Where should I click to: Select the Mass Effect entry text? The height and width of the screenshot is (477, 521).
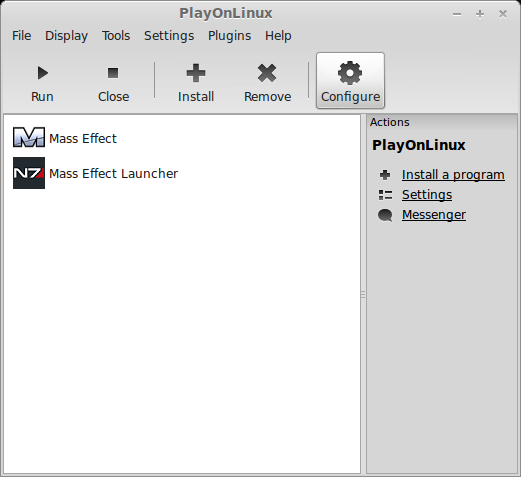pos(83,138)
